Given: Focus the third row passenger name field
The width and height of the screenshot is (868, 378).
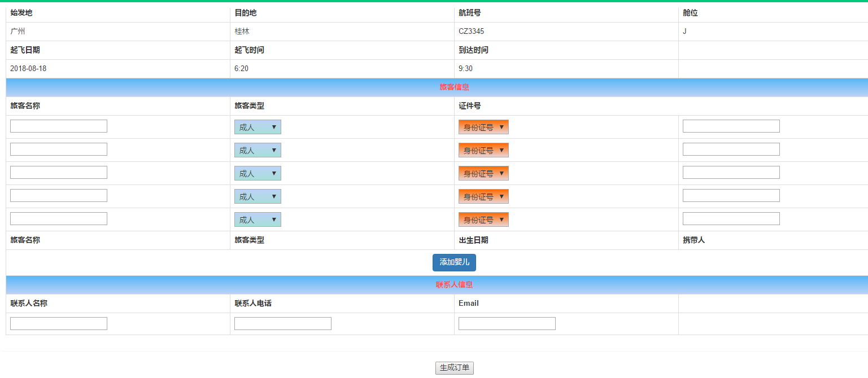Looking at the screenshot, I should point(59,172).
